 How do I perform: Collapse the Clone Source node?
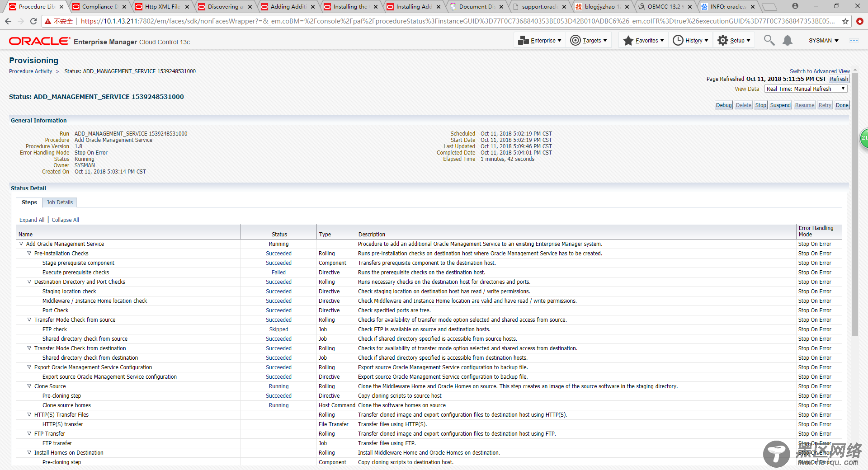click(x=29, y=386)
